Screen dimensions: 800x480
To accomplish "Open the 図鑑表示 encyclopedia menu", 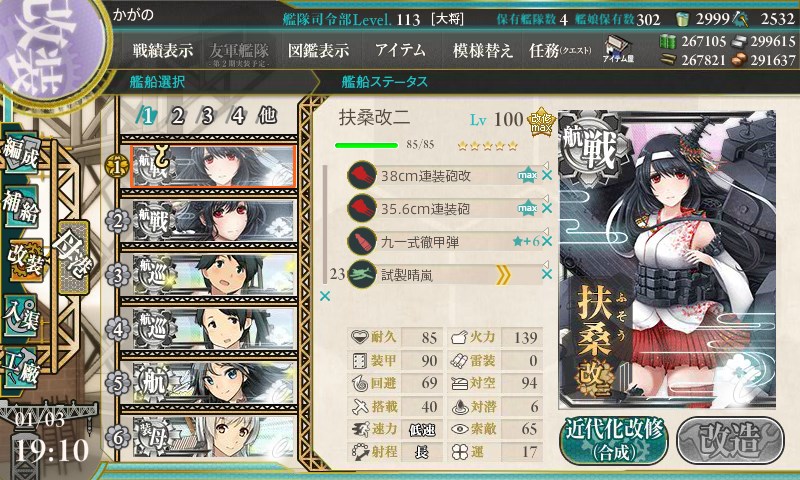I will [318, 50].
